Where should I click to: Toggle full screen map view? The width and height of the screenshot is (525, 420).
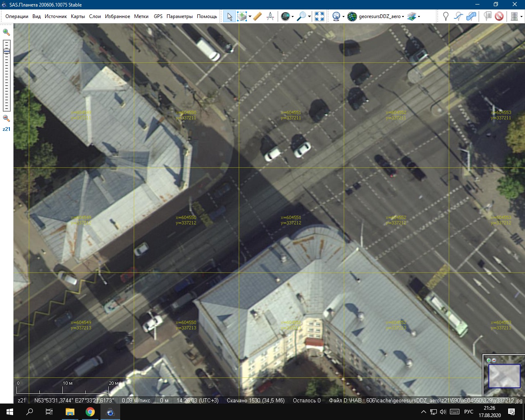(x=319, y=16)
